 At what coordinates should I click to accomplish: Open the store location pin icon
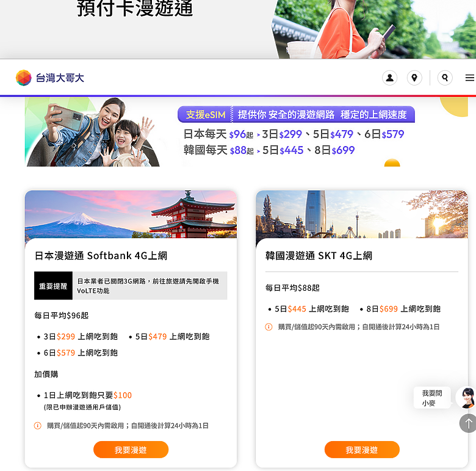[414, 78]
